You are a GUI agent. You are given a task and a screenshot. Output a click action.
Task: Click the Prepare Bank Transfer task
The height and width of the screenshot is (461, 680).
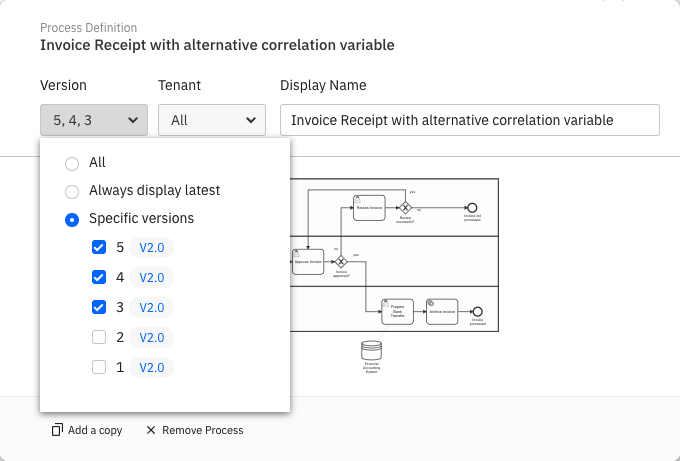397,312
